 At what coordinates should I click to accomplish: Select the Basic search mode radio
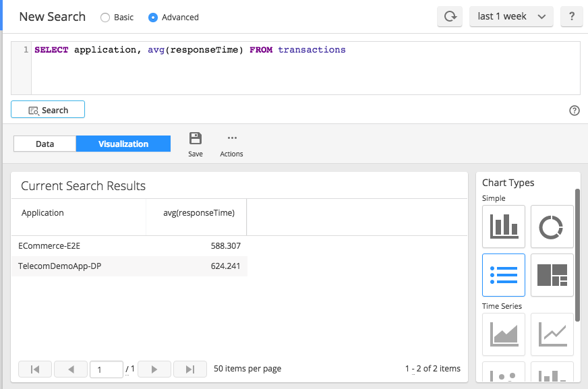[x=105, y=18]
